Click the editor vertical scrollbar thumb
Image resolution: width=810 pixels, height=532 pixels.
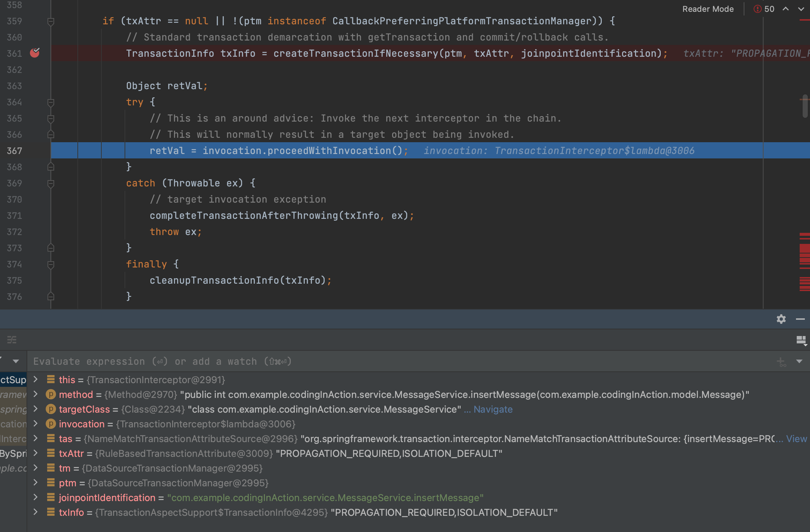tap(805, 107)
